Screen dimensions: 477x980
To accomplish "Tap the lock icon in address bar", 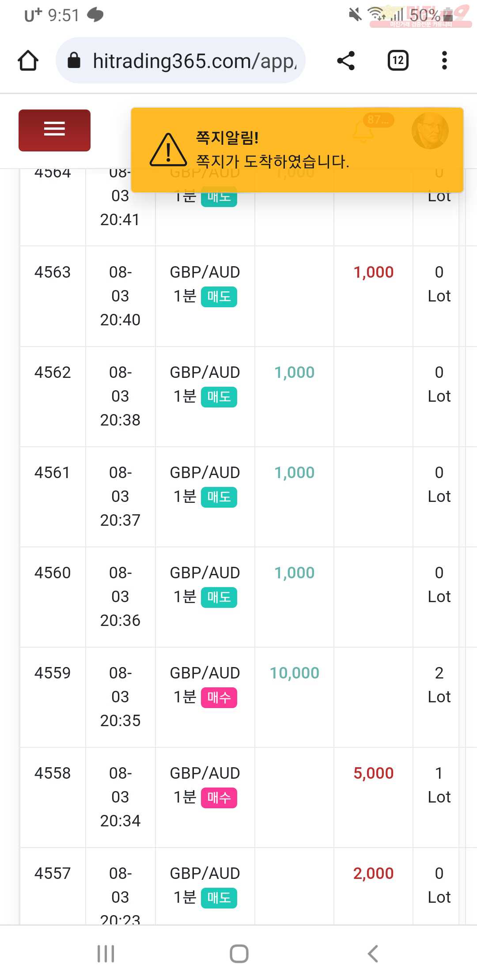I will point(74,60).
